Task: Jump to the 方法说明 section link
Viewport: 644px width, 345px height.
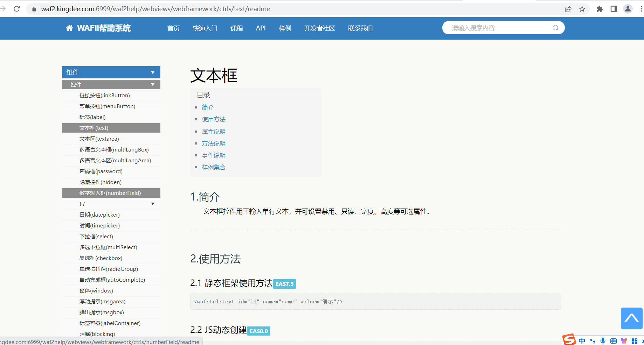Action: pyautogui.click(x=214, y=143)
